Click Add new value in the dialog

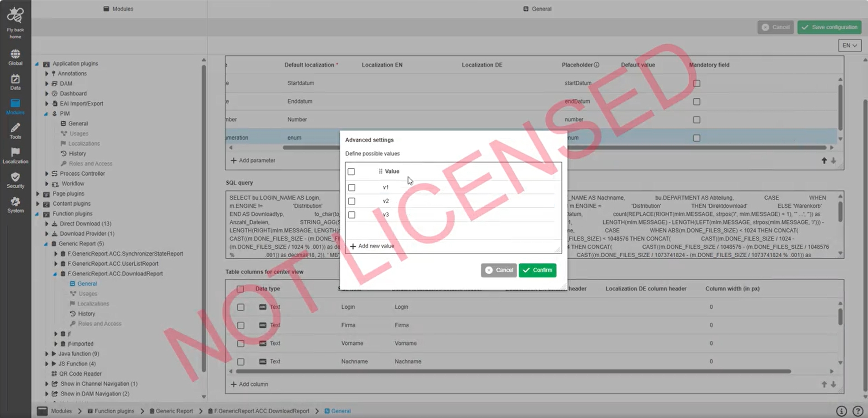coord(372,246)
